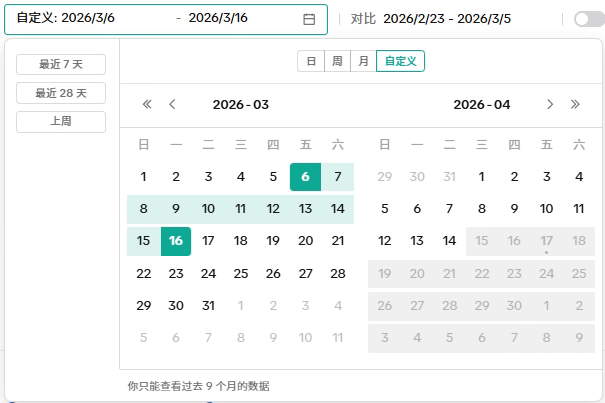This screenshot has width=605, height=403.
Task: Select the 日 granularity option
Action: coord(311,61)
